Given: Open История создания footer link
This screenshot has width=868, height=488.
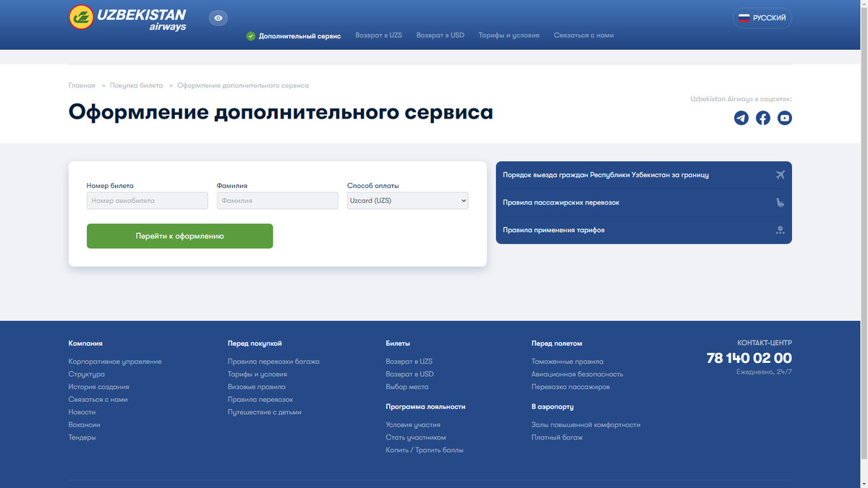Looking at the screenshot, I should click(x=99, y=387).
